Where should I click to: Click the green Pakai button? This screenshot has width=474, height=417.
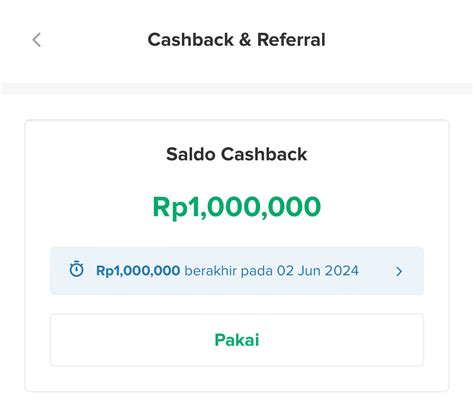coord(237,340)
